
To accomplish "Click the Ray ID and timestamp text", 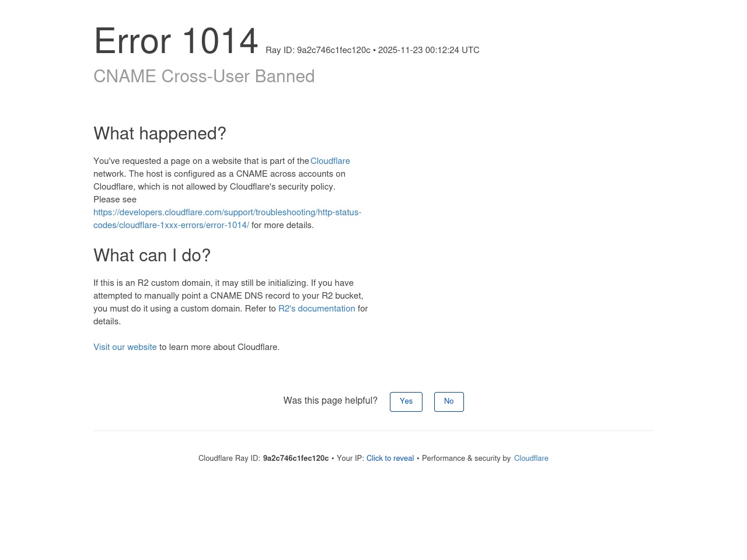I will pyautogui.click(x=372, y=51).
